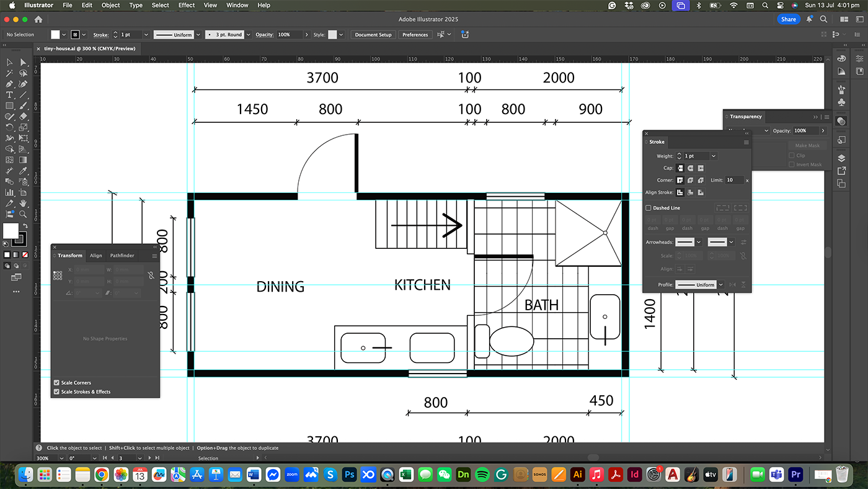Screen dimensions: 868x489
Task: Click the Preferences button
Action: pos(415,35)
